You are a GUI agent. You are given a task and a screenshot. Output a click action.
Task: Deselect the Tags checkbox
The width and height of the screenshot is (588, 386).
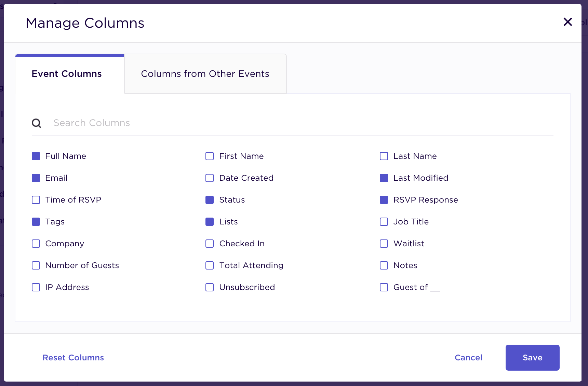click(36, 222)
